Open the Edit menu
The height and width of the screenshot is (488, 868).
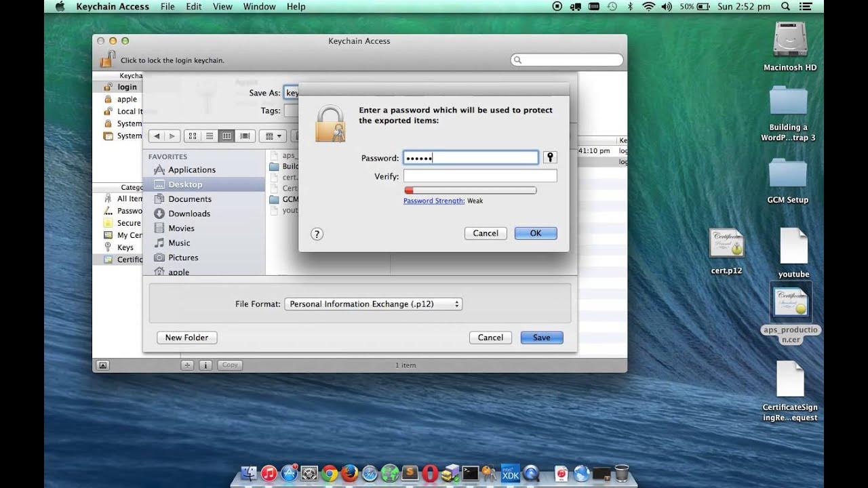click(194, 7)
